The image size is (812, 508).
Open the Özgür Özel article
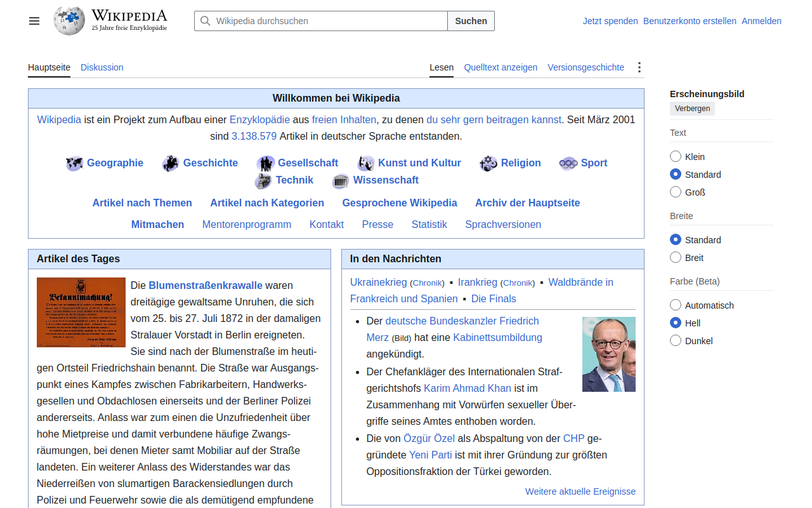429,438
